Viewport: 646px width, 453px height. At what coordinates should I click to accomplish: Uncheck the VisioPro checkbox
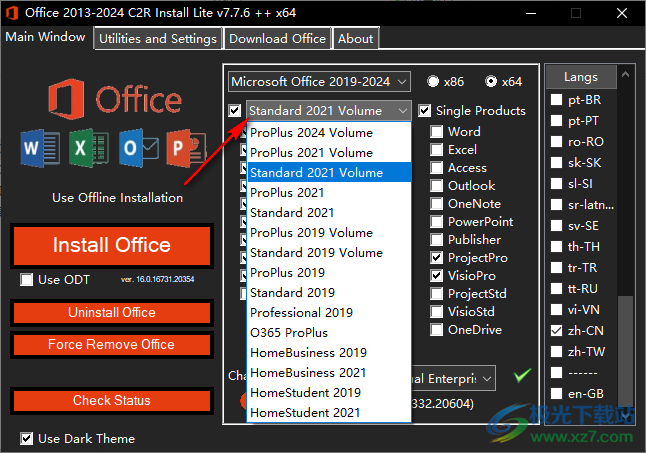(x=436, y=276)
